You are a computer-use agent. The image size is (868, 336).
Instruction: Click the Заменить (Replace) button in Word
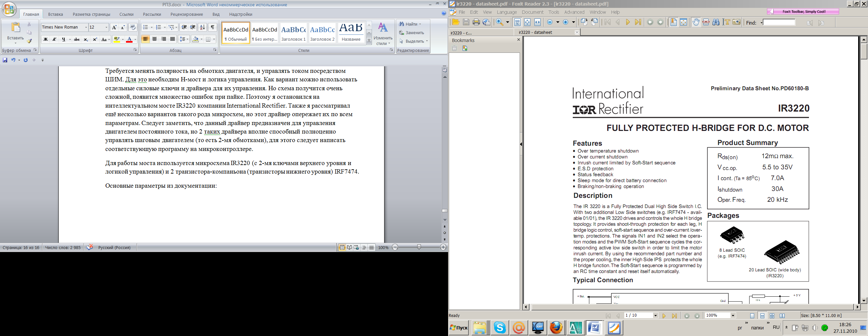coord(412,33)
